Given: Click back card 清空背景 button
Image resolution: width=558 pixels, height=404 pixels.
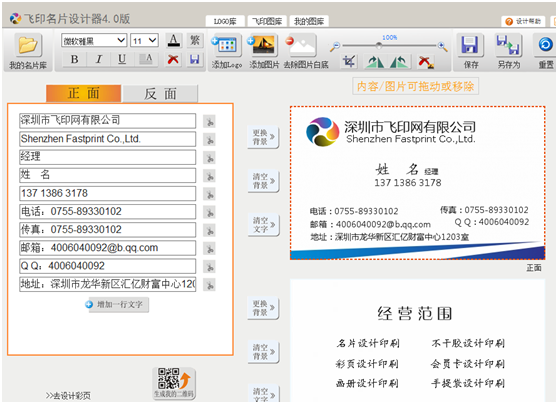Looking at the screenshot, I should tap(263, 352).
